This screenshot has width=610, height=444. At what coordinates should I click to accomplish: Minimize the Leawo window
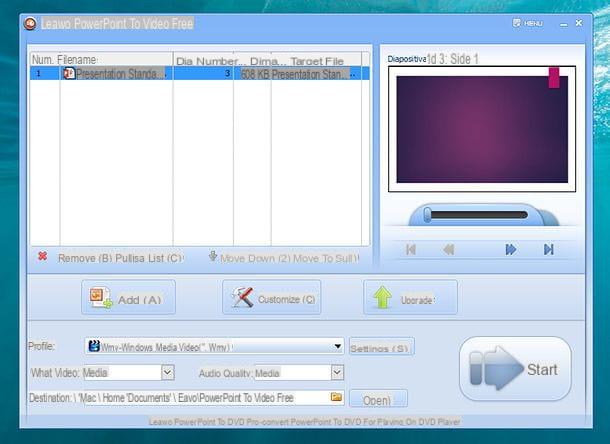click(563, 24)
